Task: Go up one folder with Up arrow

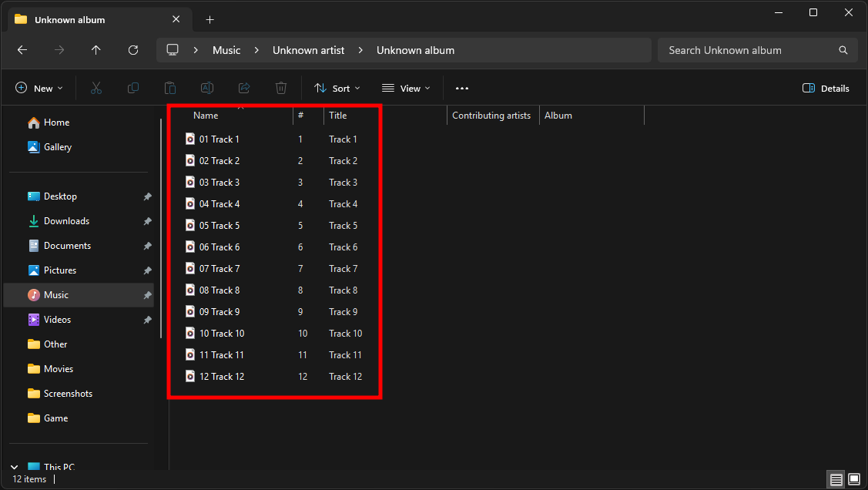Action: [x=96, y=50]
